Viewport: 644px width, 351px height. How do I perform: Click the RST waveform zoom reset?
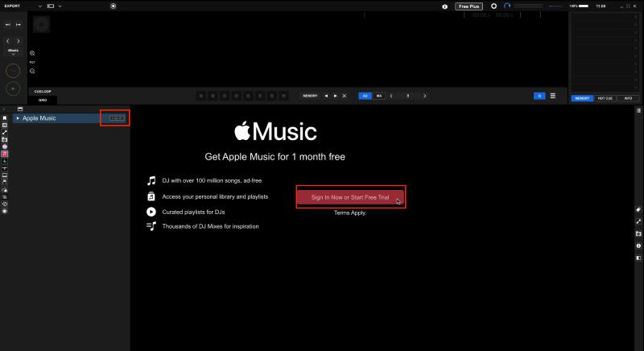[32, 63]
